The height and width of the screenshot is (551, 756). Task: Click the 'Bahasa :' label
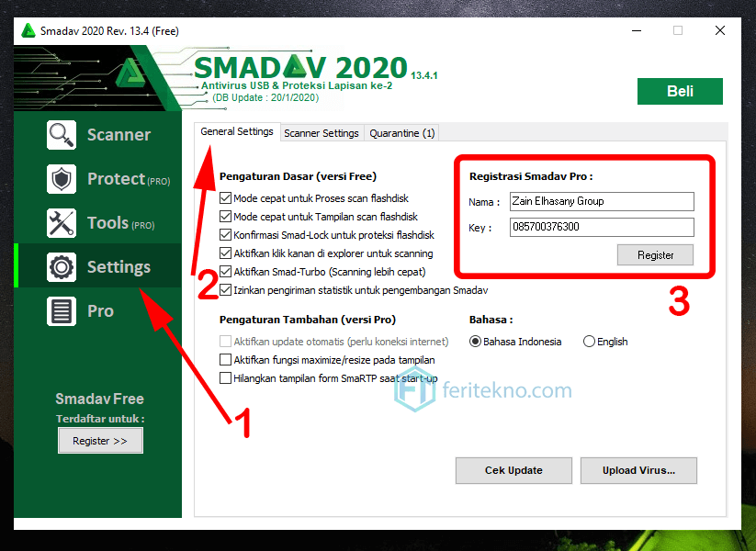click(491, 320)
